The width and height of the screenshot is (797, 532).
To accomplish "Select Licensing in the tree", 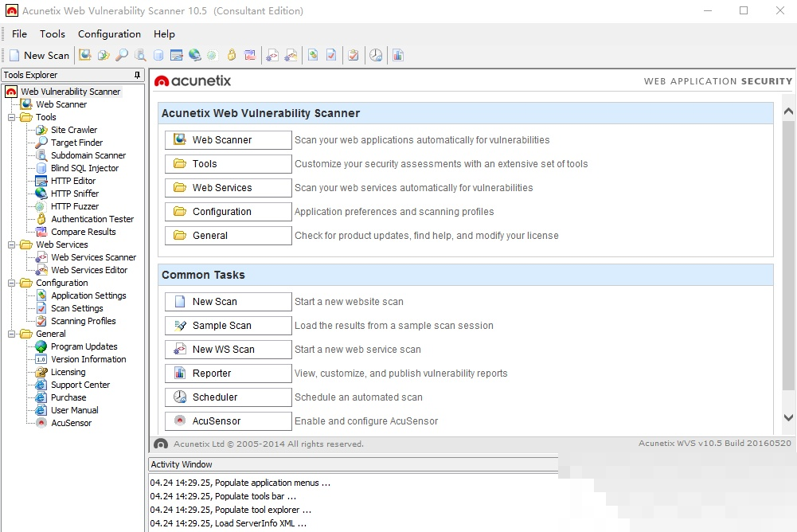I will [x=68, y=372].
